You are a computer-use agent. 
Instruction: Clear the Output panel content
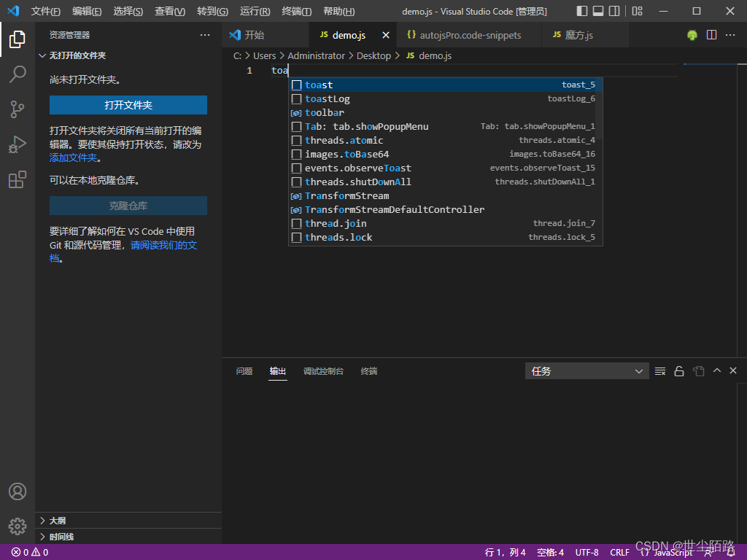pyautogui.click(x=659, y=370)
